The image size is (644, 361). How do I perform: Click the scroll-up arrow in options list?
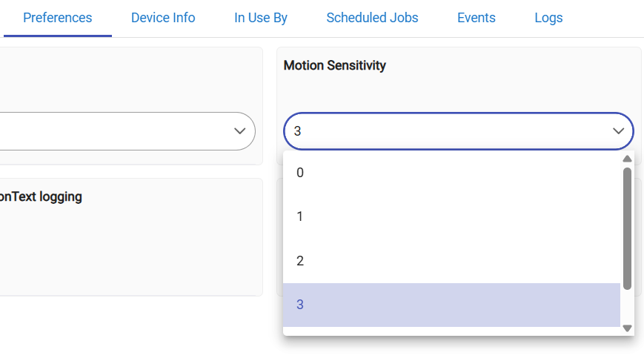tap(627, 159)
